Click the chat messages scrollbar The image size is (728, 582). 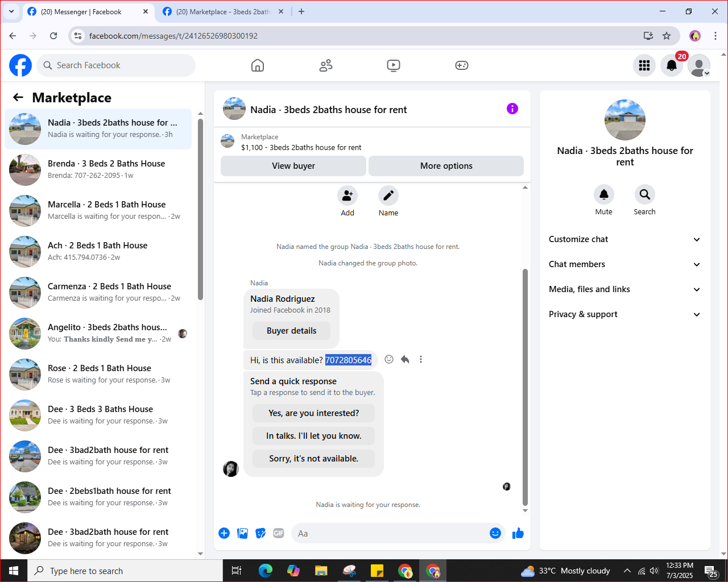[x=525, y=386]
